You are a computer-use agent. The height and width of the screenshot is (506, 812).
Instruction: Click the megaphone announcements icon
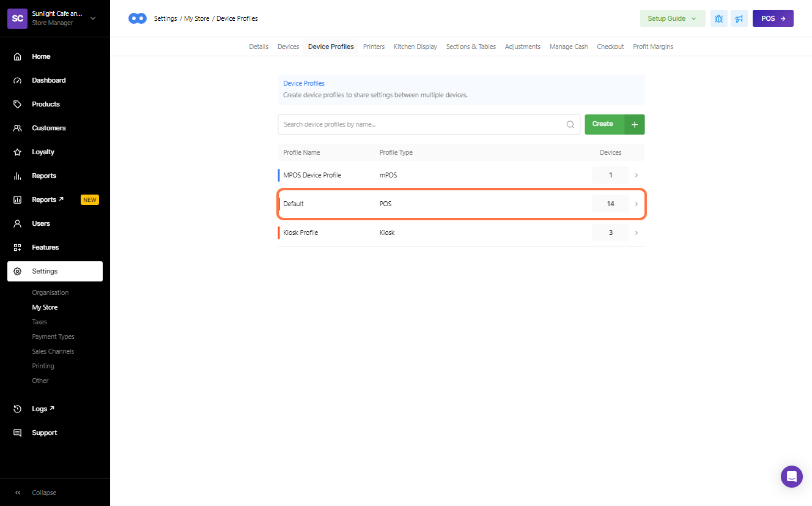pos(739,18)
